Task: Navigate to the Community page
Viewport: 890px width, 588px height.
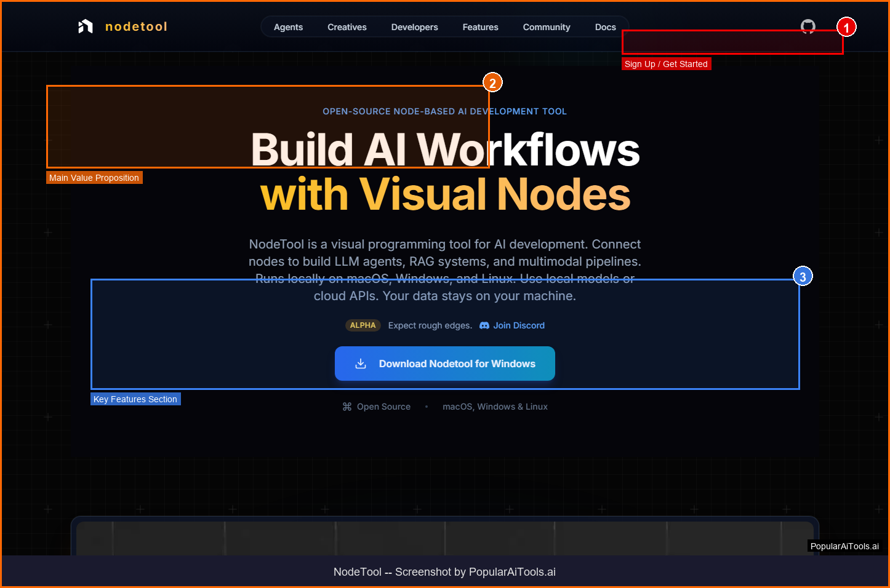Action: pyautogui.click(x=547, y=27)
